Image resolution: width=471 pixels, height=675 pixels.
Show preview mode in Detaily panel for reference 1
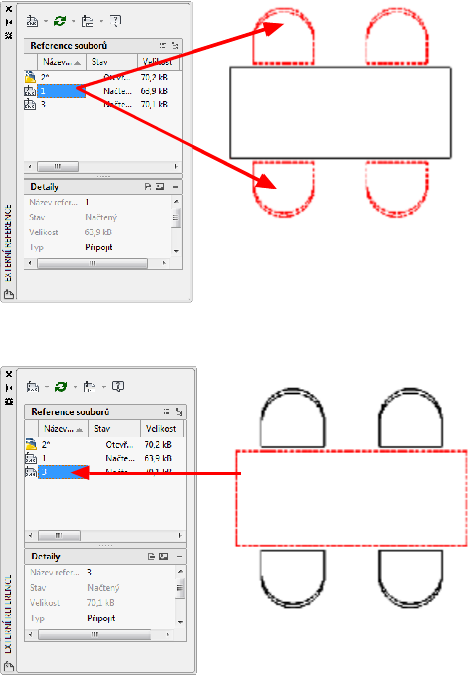coord(160,186)
